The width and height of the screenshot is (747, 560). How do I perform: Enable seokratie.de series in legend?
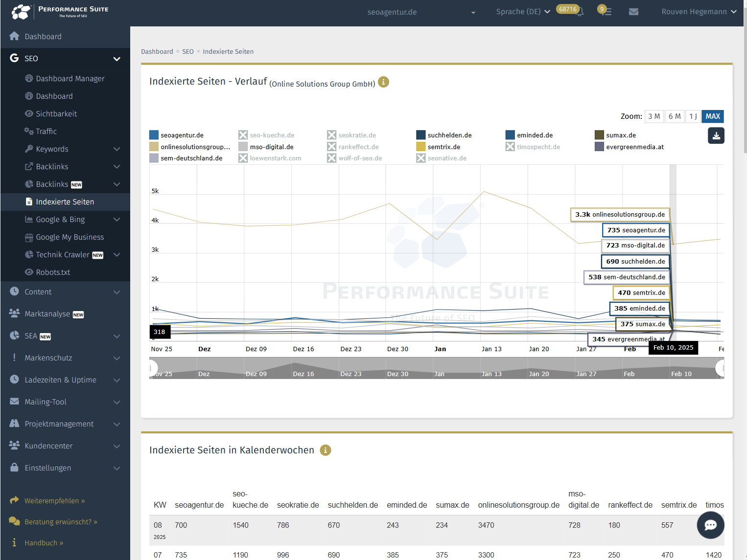click(x=351, y=135)
